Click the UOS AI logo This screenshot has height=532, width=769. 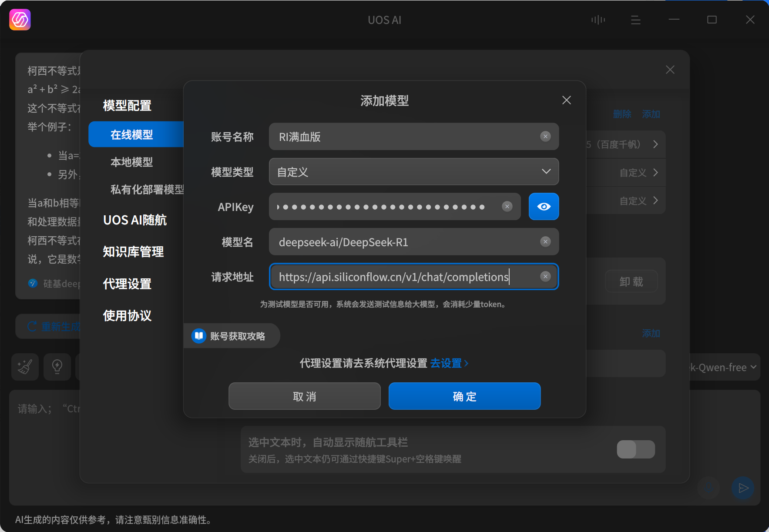[x=20, y=20]
